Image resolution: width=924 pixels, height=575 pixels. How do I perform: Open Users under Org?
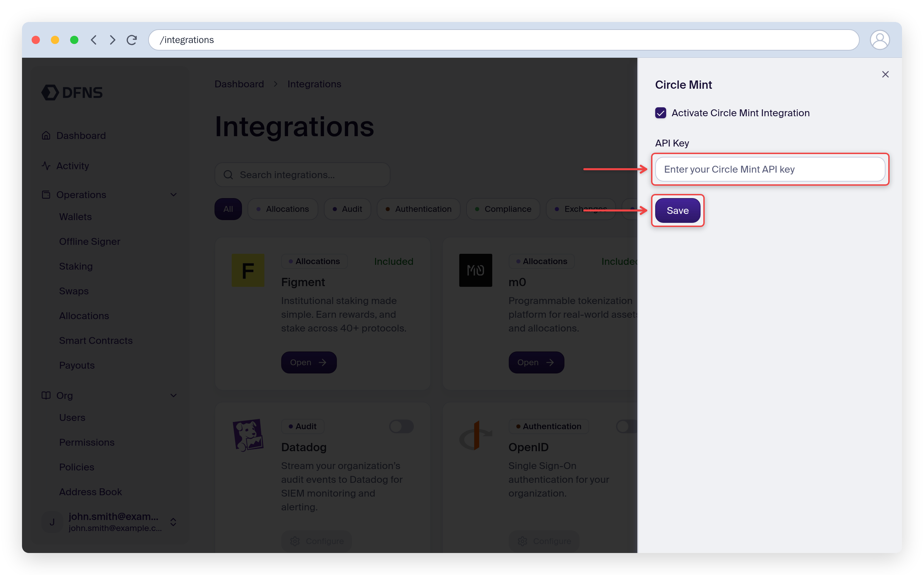(x=72, y=417)
